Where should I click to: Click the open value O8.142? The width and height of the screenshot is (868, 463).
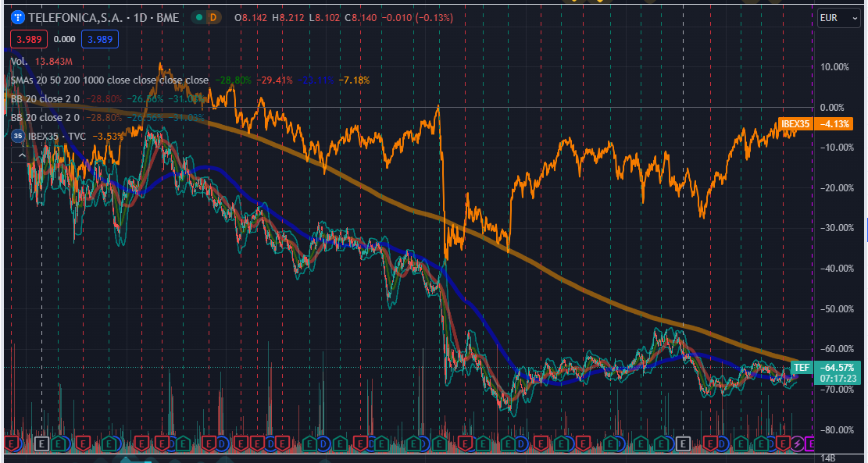pos(250,18)
